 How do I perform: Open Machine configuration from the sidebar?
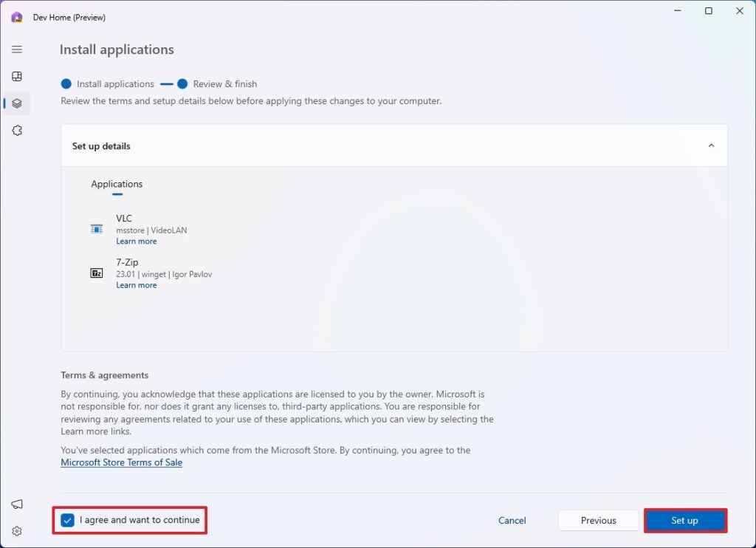[x=16, y=103]
